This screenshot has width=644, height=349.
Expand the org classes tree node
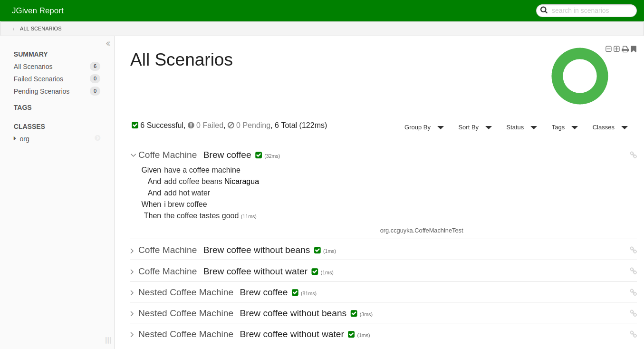tap(15, 139)
